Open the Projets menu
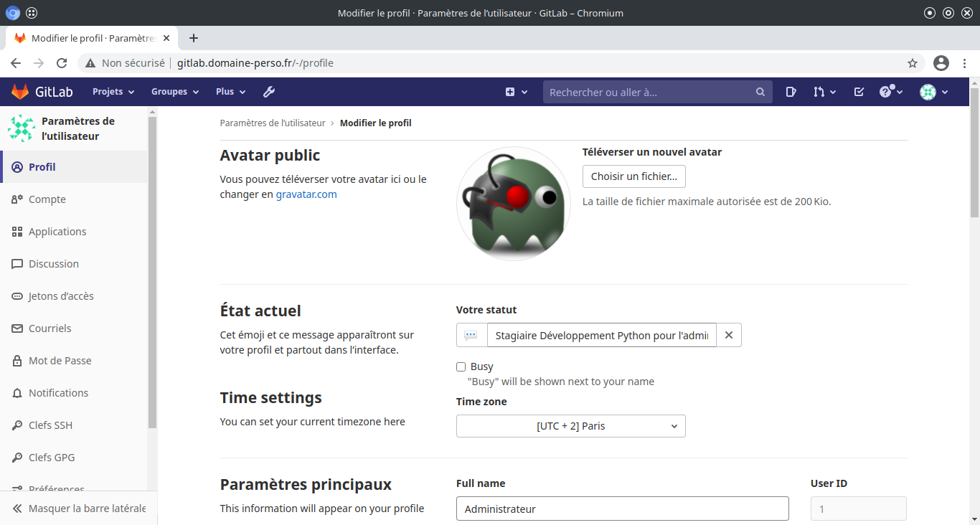 pos(113,92)
